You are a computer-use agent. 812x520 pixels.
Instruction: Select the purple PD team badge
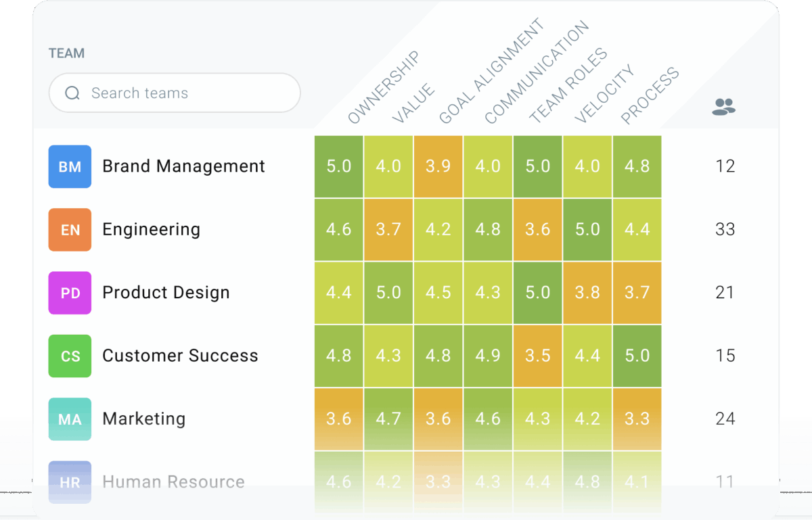[70, 293]
